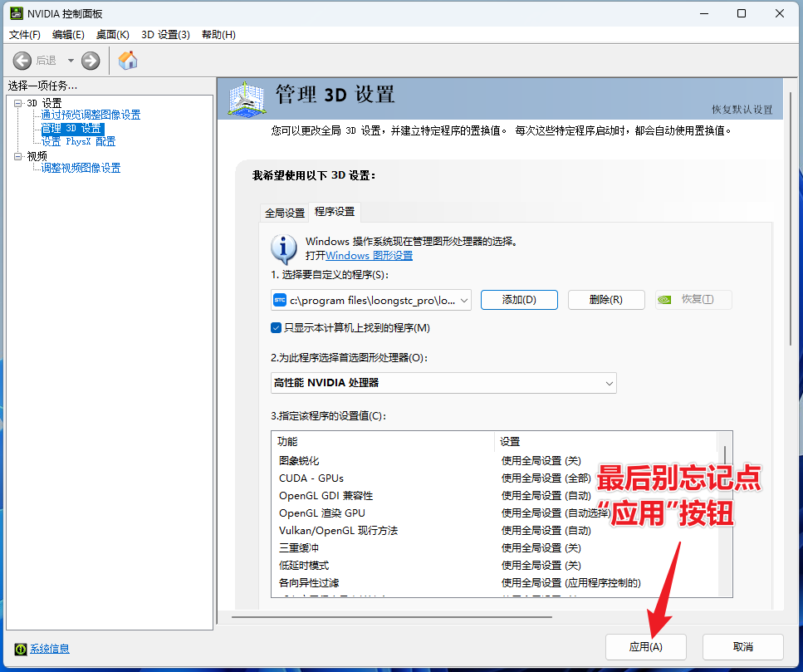Screen dimensions: 803x672
Task: Click the horizontal scrollbar below settings panel
Action: click(392, 616)
